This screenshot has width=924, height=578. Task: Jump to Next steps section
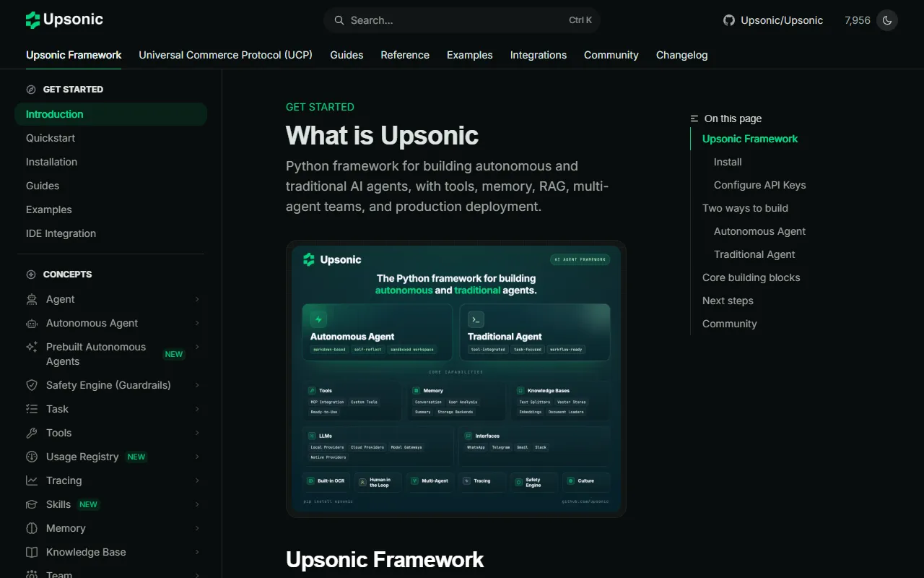coord(728,301)
